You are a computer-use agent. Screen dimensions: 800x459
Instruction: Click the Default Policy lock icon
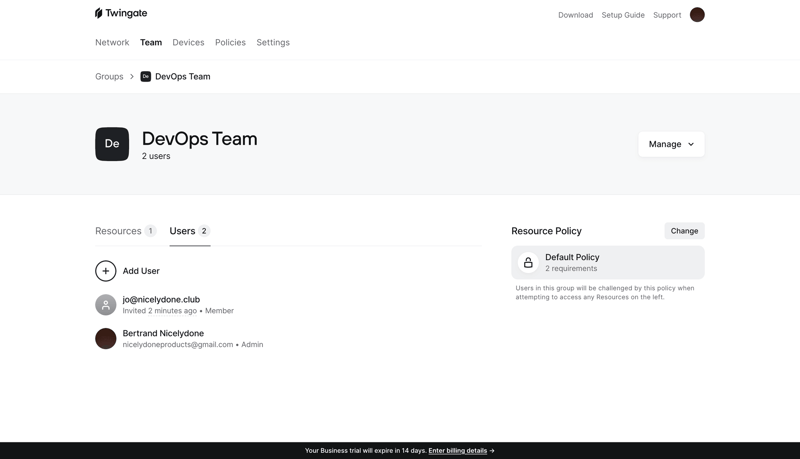click(528, 263)
